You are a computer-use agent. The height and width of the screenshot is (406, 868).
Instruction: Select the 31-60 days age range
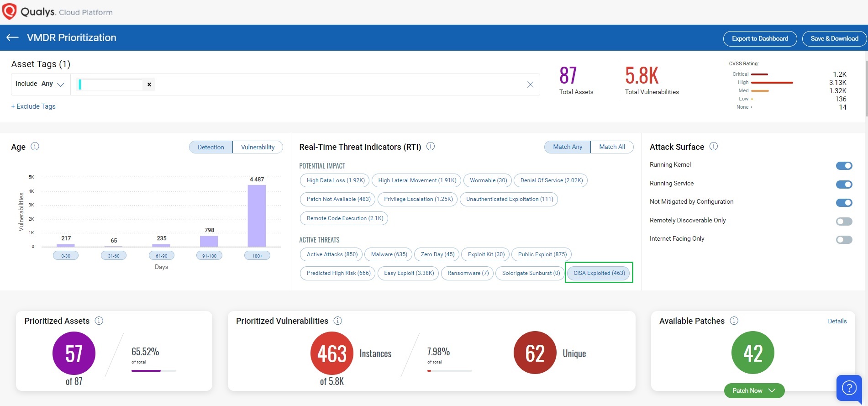114,256
